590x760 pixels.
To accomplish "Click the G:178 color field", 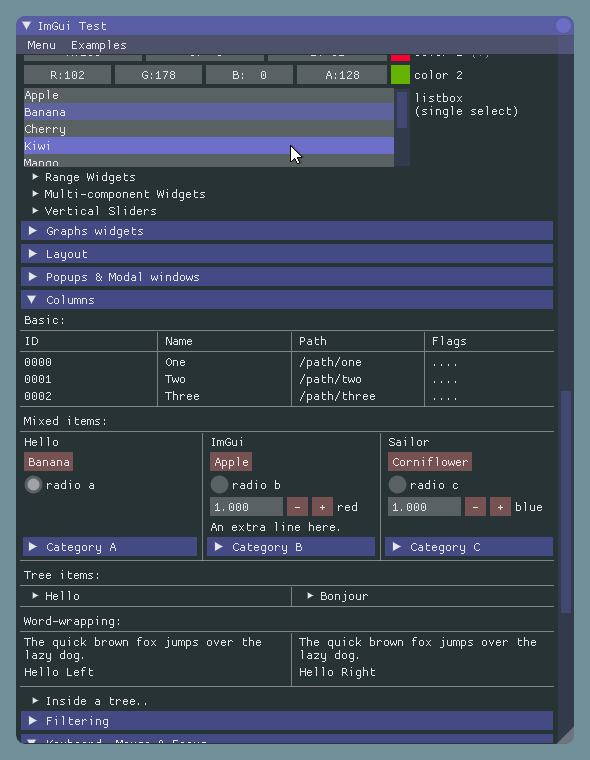I will pos(159,75).
